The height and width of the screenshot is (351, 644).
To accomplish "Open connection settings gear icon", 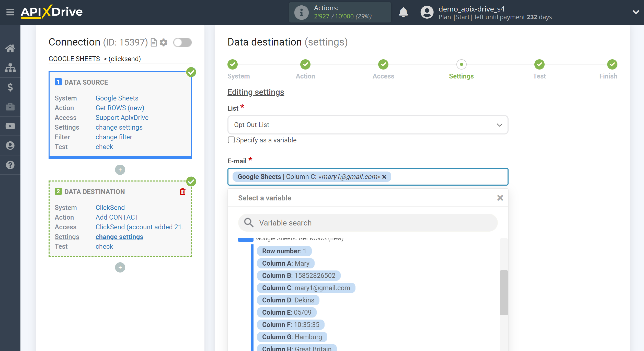I will pos(164,42).
